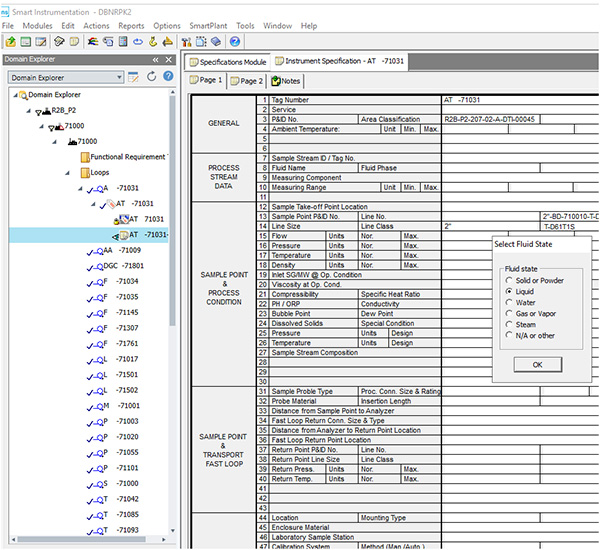
Task: Select the Page 1 tab
Action: pyautogui.click(x=206, y=80)
